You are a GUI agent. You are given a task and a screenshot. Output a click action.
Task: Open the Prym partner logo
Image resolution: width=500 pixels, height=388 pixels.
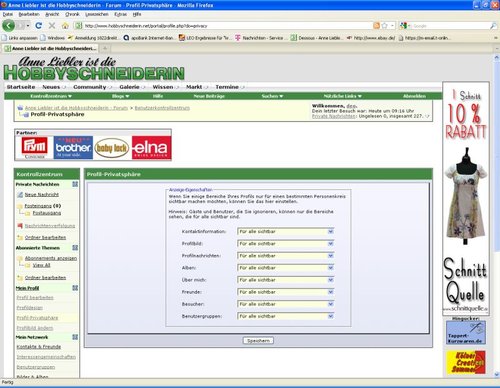pos(35,147)
